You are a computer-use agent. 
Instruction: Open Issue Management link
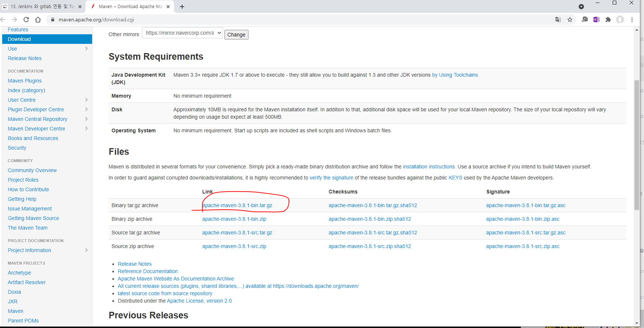pos(30,209)
